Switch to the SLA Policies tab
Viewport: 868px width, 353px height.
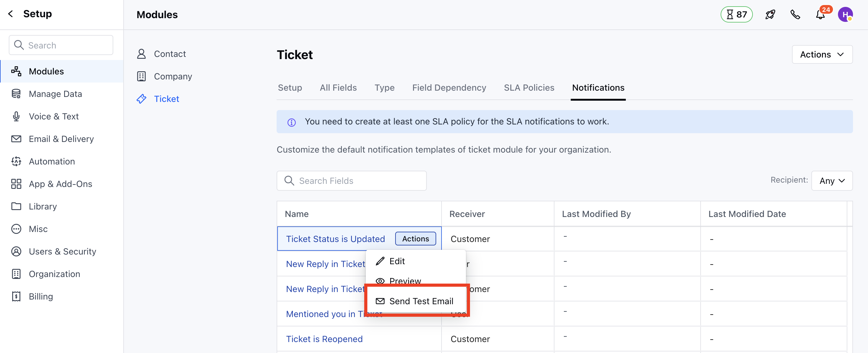(x=529, y=88)
